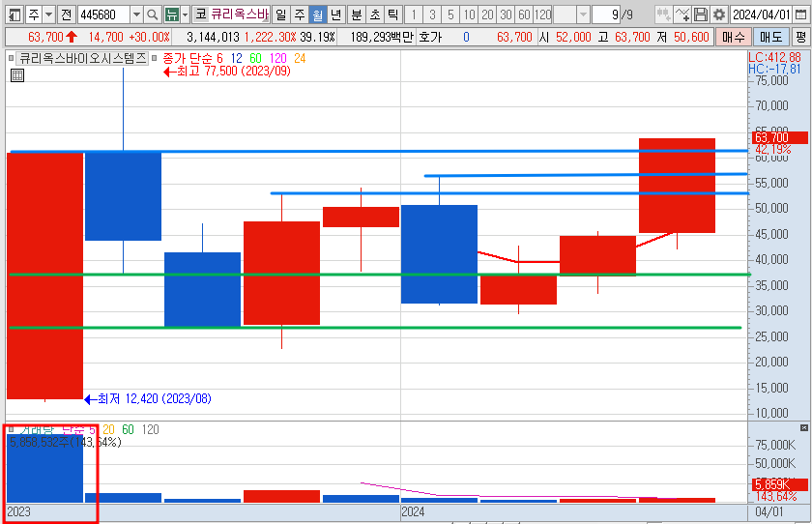
Task: Click the '평' button at right
Action: tap(801, 38)
